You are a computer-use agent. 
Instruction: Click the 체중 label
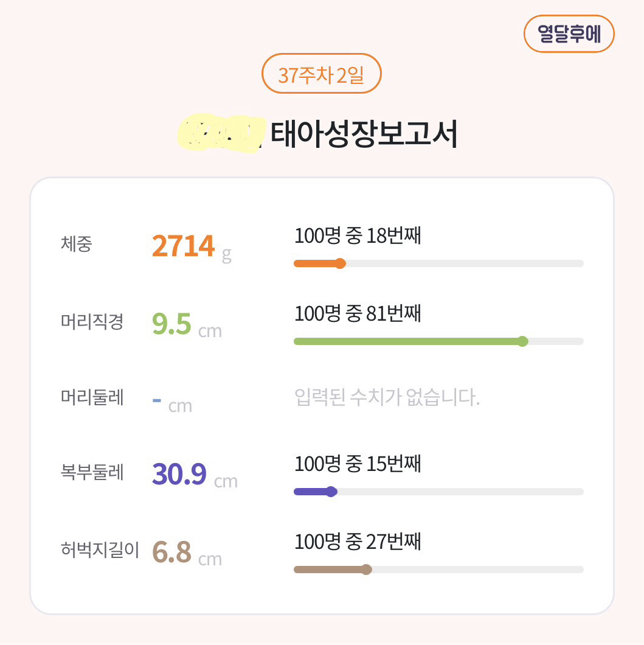(77, 244)
